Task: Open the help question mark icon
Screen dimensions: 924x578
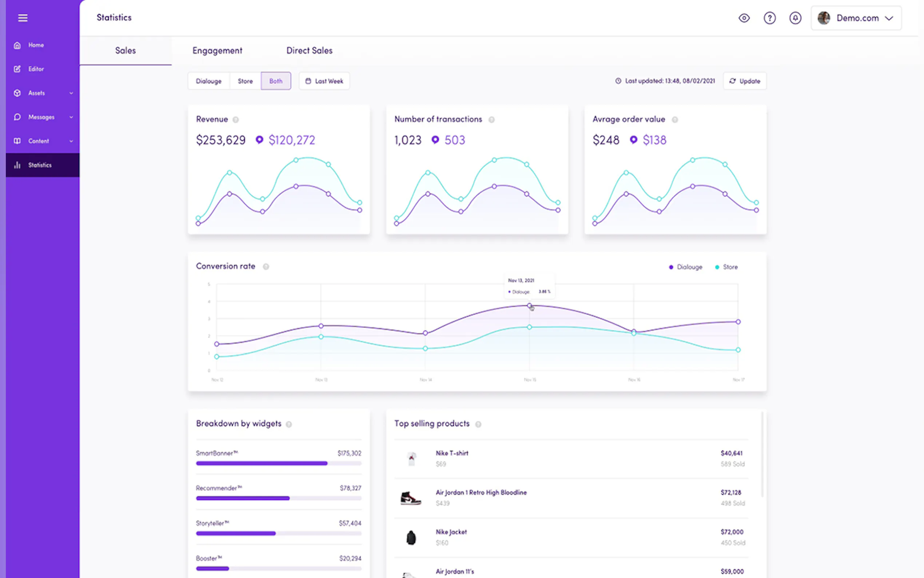Action: 769,18
